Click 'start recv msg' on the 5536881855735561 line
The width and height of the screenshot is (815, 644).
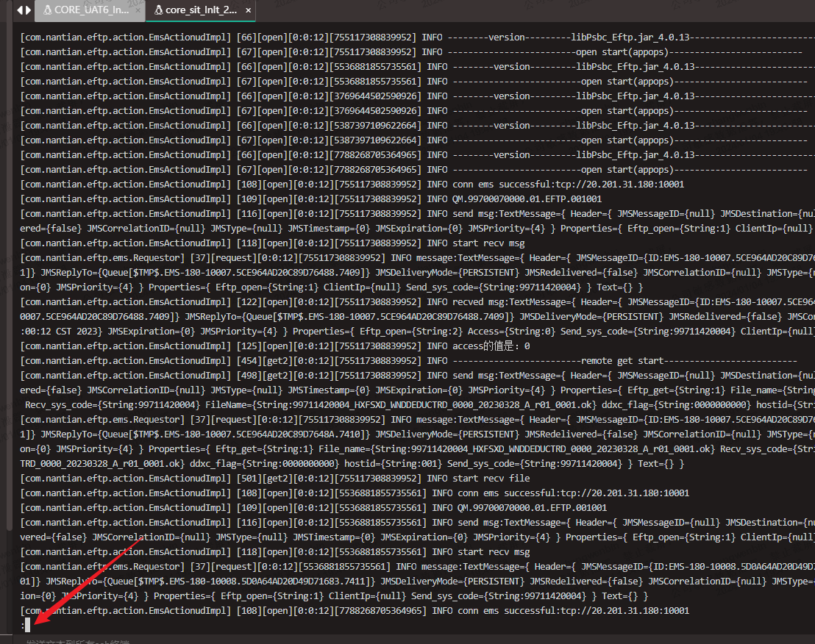coord(494,552)
